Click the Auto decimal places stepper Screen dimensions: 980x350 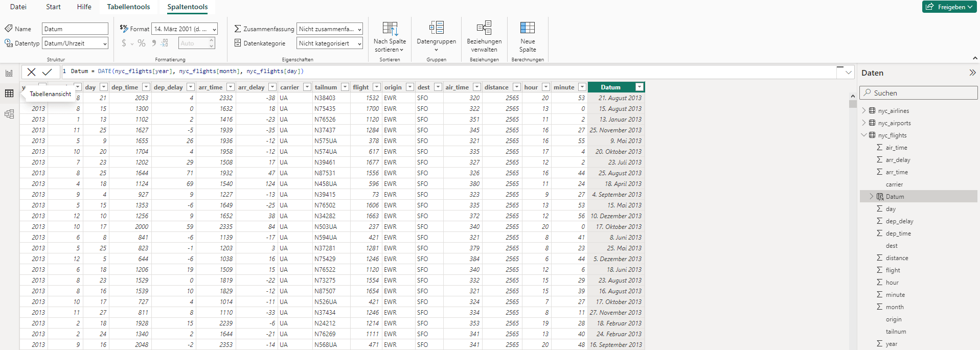[196, 43]
